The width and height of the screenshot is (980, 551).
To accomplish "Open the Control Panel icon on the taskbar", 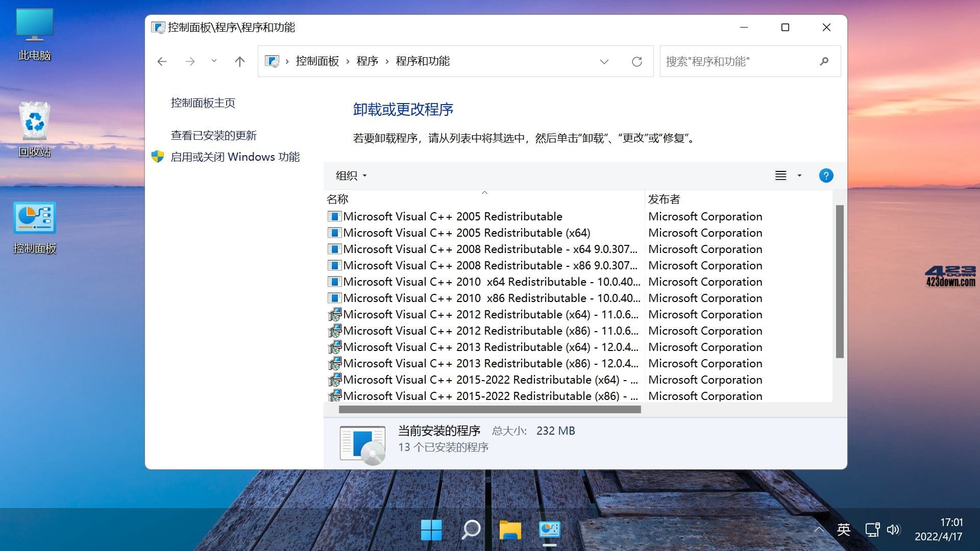I will coord(549,531).
